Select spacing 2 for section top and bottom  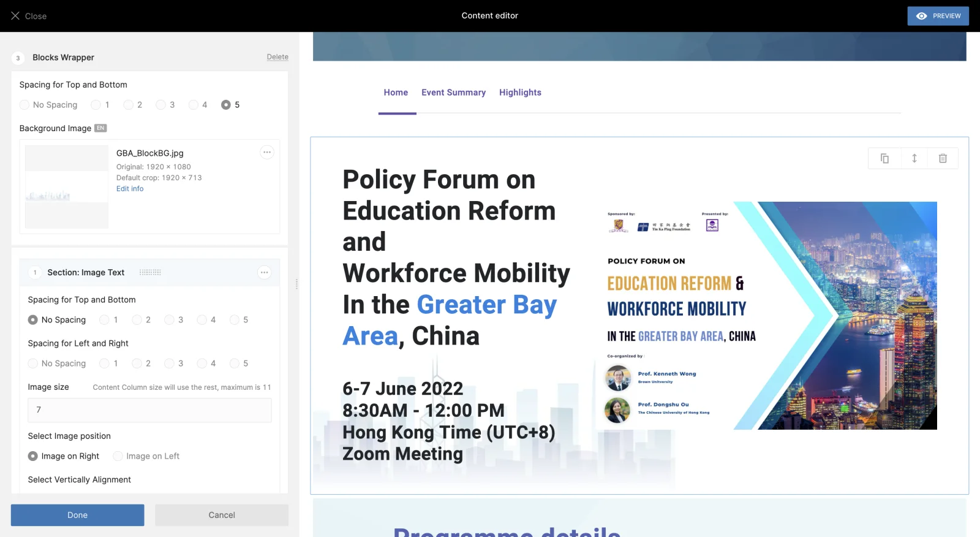tap(137, 320)
